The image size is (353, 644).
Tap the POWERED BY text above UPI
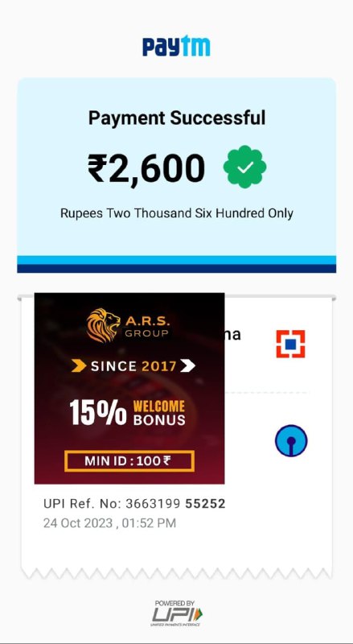[174, 603]
